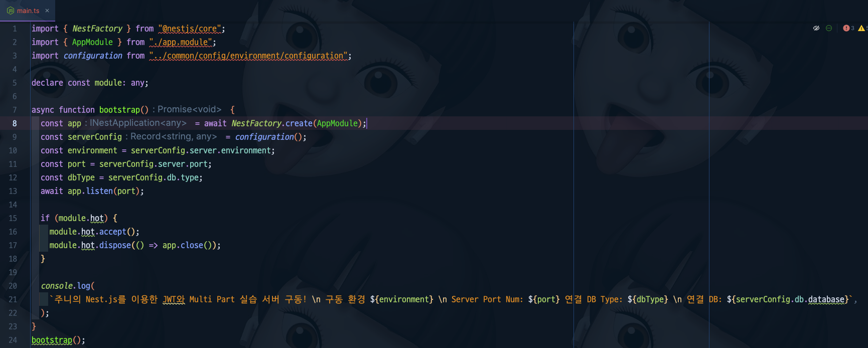
Task: Click gutter line number 1
Action: [15, 29]
